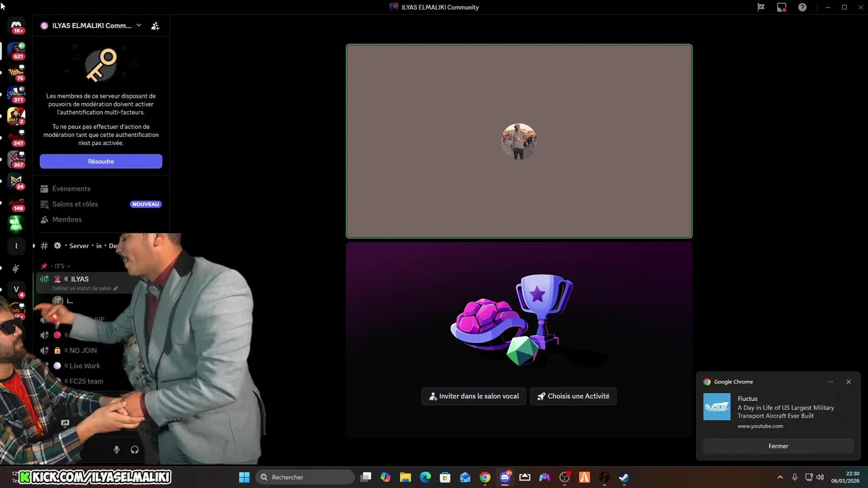Toggle microphone mute in user panel
Image resolution: width=868 pixels, height=488 pixels.
click(x=117, y=449)
